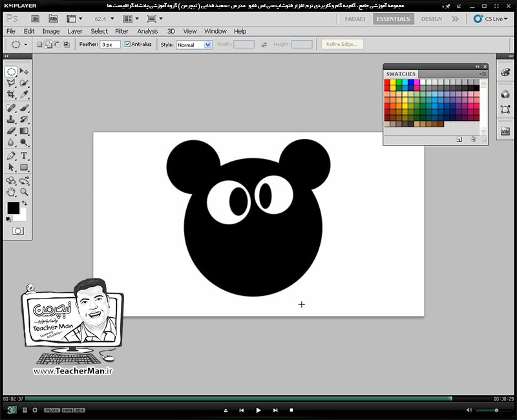Choose Intersect with selection mode

[66, 44]
